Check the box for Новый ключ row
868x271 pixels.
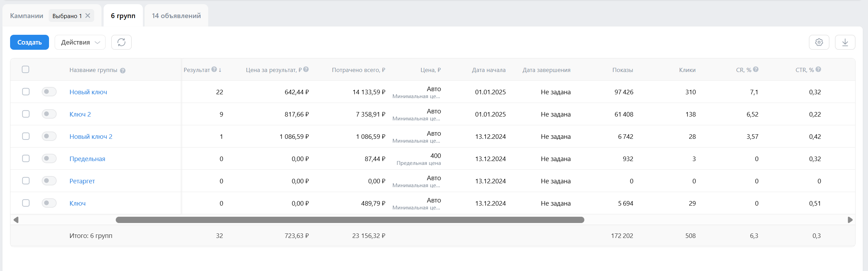[26, 92]
